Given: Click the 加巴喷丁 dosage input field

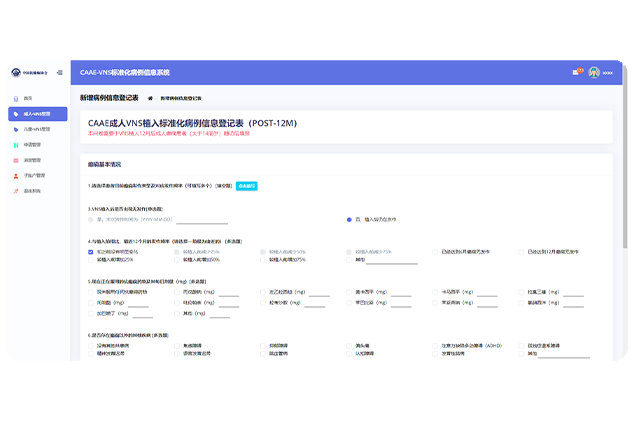Looking at the screenshot, I should 143,314.
